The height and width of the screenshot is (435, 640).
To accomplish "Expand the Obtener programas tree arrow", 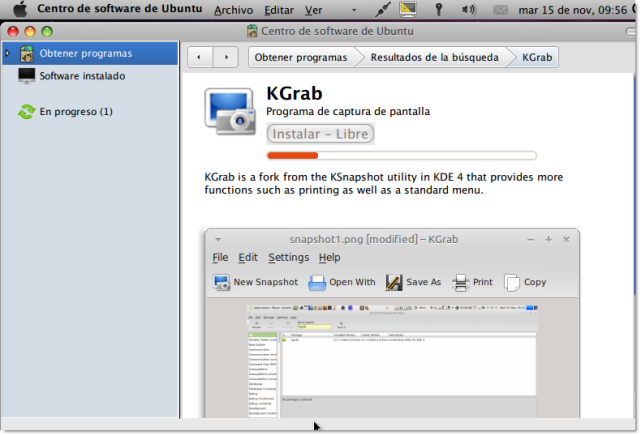I will [x=7, y=53].
